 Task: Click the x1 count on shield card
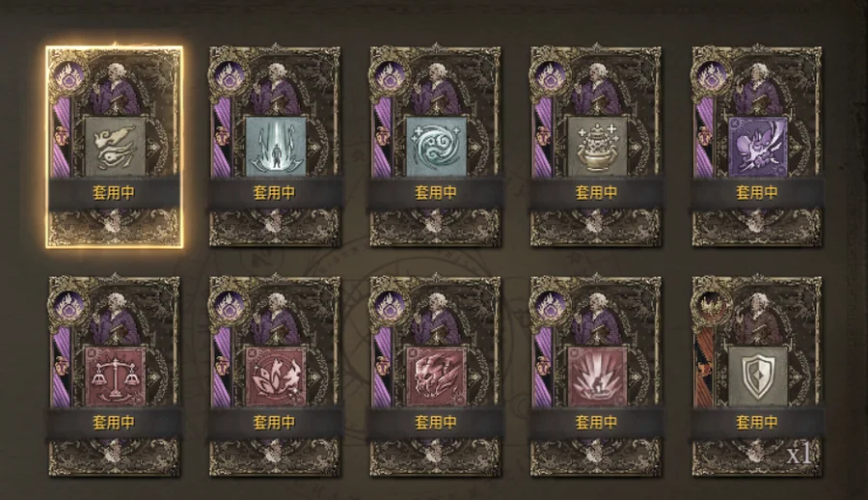pyautogui.click(x=799, y=455)
